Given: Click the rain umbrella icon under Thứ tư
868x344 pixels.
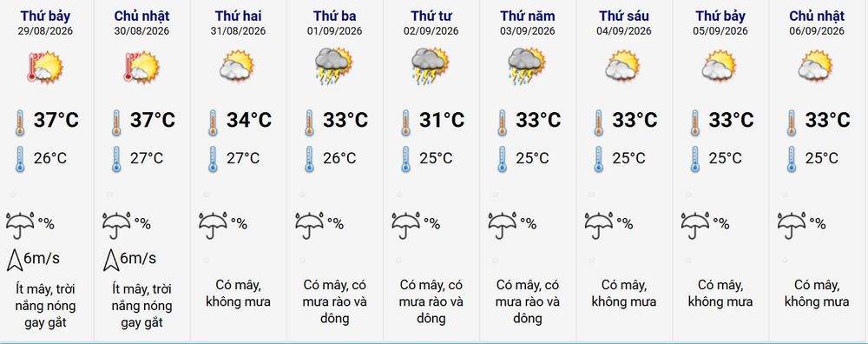Looking at the screenshot, I should coord(405,225).
